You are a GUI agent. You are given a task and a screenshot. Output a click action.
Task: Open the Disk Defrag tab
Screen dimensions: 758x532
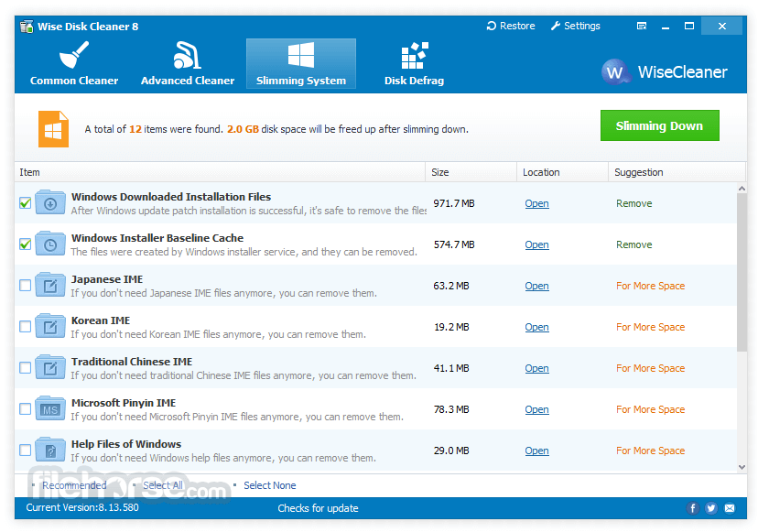point(414,64)
